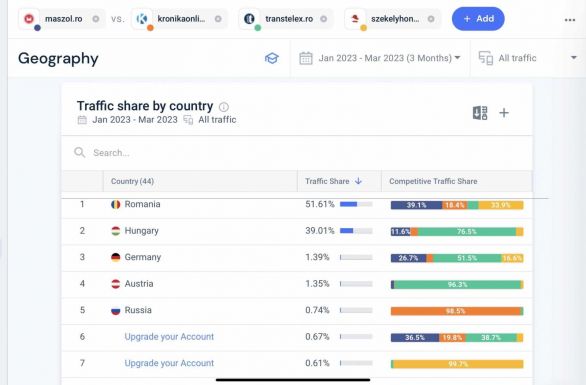
Task: Click Hungary's traffic share progress bar
Action: coord(356,231)
